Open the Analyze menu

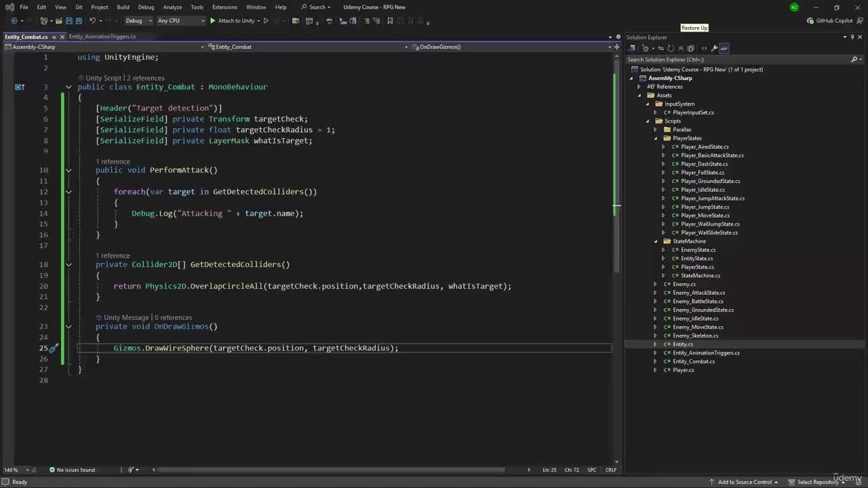(172, 7)
